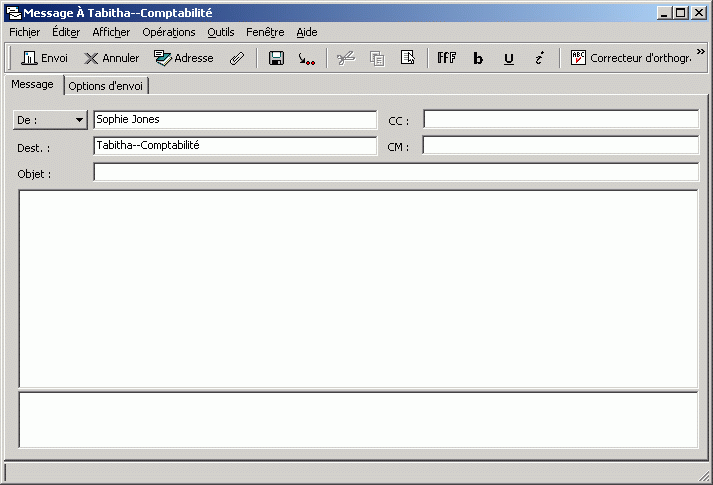Viewport: 713px width, 485px height.
Task: Click the arrow with red dots icon
Action: (306, 59)
